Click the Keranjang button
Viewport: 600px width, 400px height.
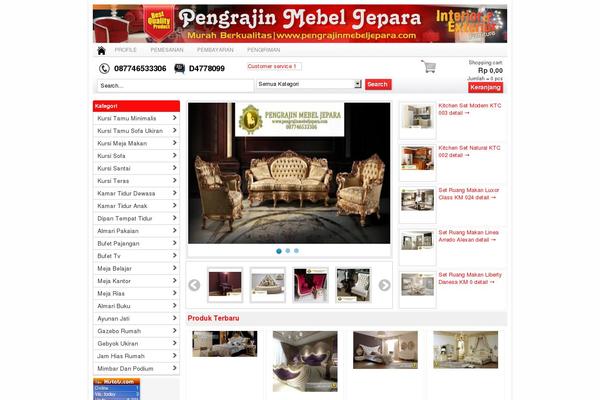(x=485, y=87)
